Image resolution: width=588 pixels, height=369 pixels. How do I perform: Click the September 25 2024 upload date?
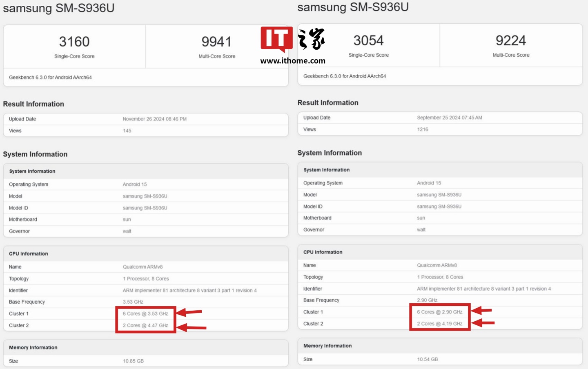click(x=449, y=118)
